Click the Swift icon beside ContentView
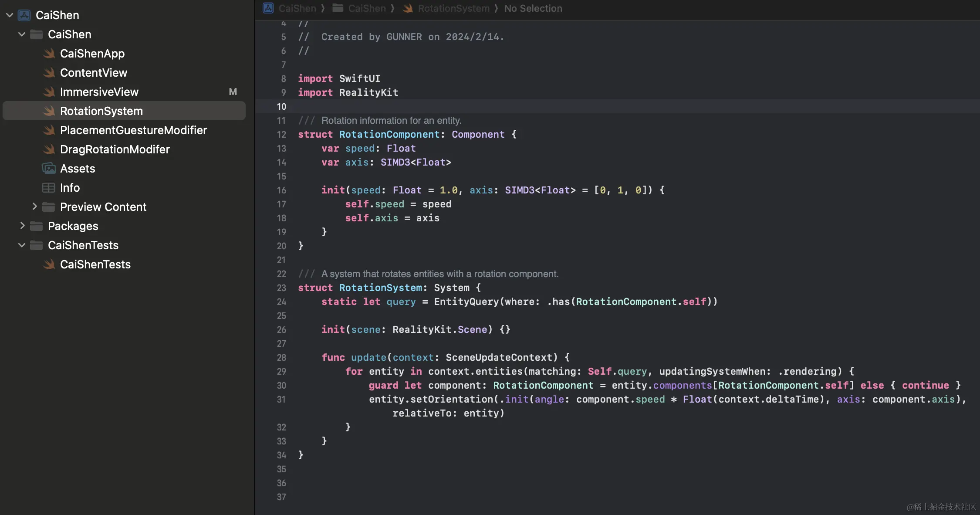This screenshot has height=515, width=980. pos(49,73)
